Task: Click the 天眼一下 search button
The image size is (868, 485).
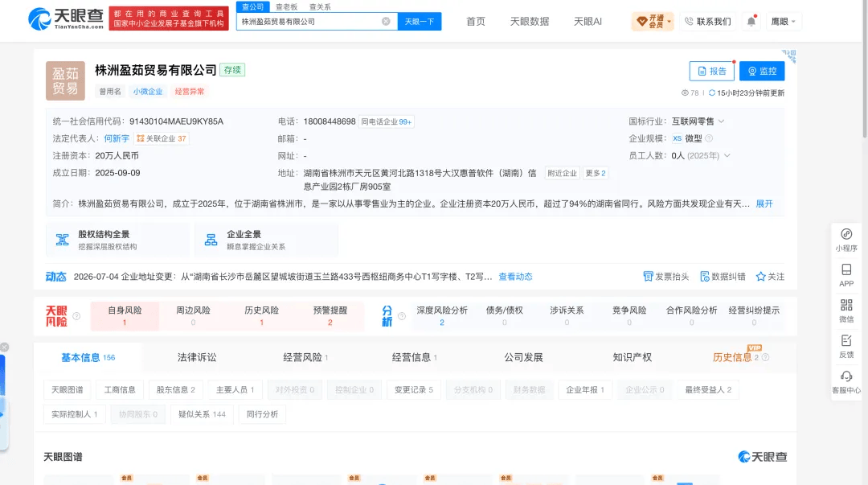Action: pyautogui.click(x=419, y=22)
